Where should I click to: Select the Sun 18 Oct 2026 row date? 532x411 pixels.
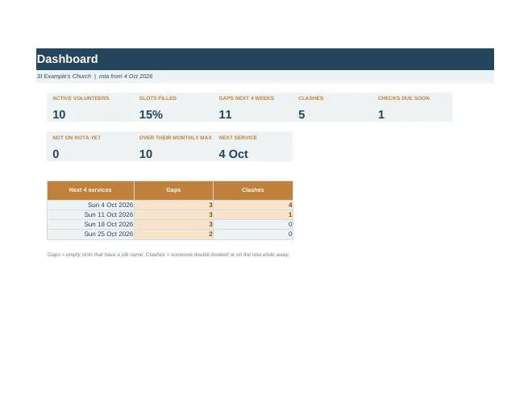pos(109,224)
